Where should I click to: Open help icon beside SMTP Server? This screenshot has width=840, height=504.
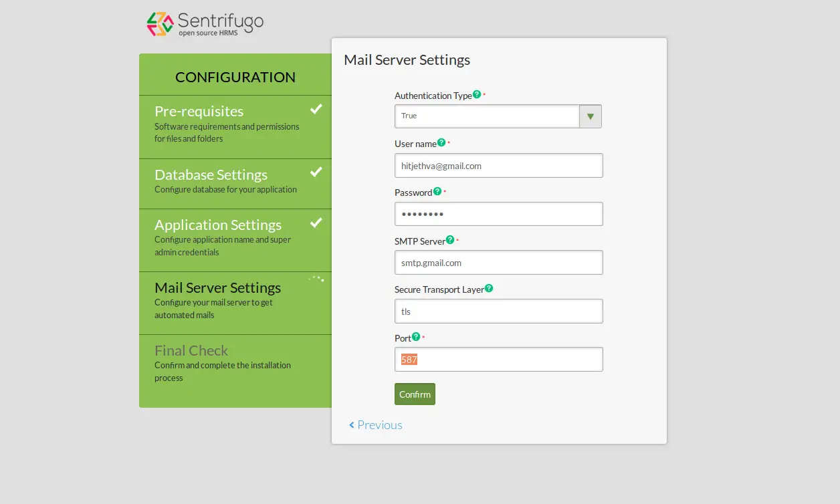[x=450, y=239]
